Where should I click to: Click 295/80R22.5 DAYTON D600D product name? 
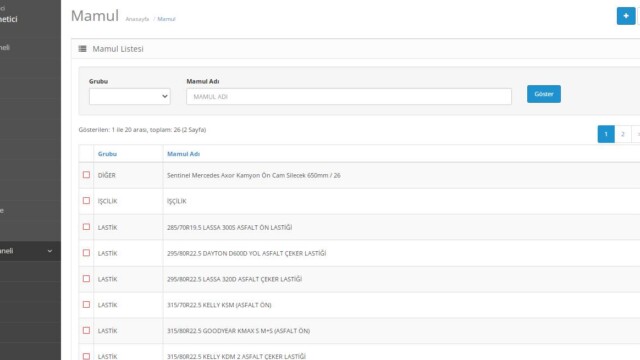247,253
